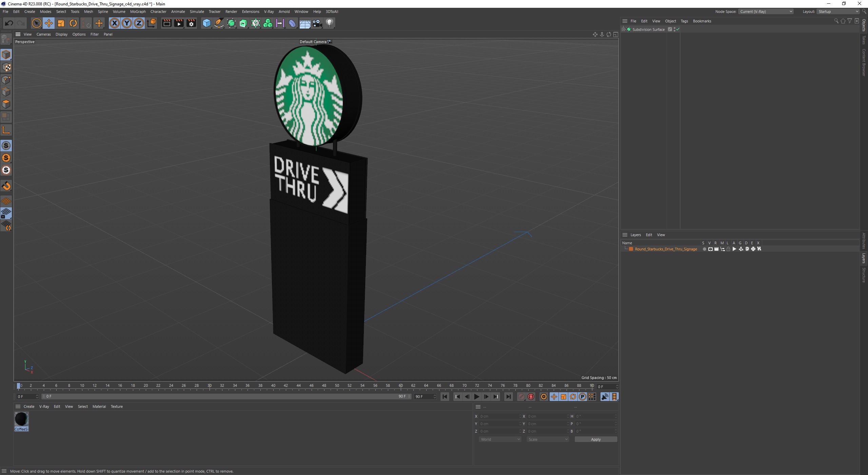This screenshot has width=868, height=475.
Task: Open the MoGraph menu
Action: click(138, 12)
